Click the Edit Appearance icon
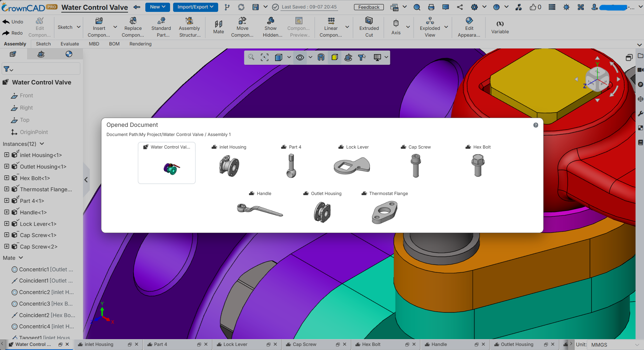This screenshot has height=350, width=644. tap(469, 21)
